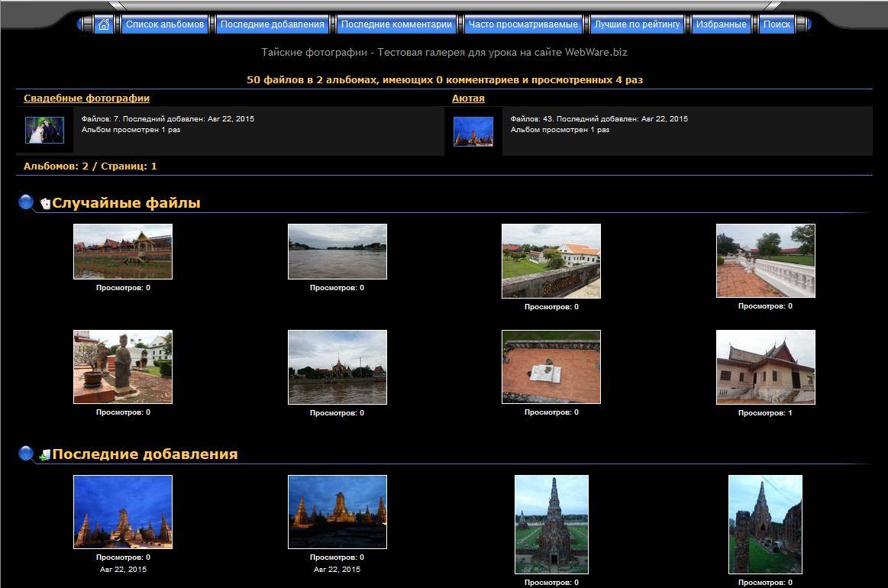Open the latest photo of illuminated temples at night
The width and height of the screenshot is (888, 588).
[337, 512]
